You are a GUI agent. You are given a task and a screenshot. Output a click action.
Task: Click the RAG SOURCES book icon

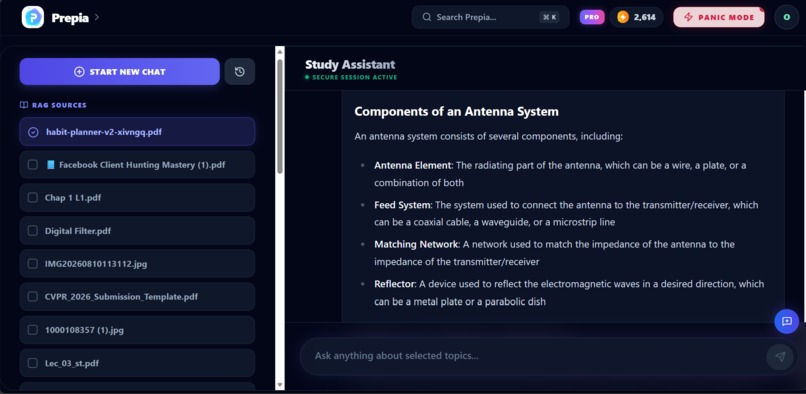pos(24,105)
